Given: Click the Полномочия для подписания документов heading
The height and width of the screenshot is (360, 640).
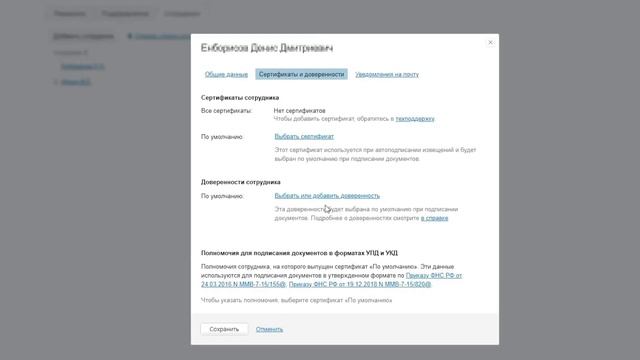Looking at the screenshot, I should (x=299, y=253).
